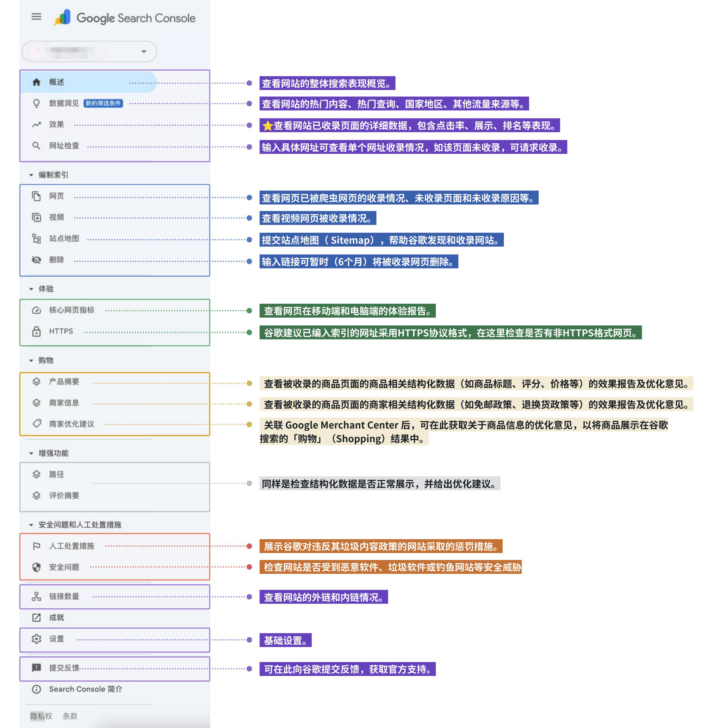This screenshot has width=728, height=728.
Task: Select the HTTPS report label
Action: [61, 331]
